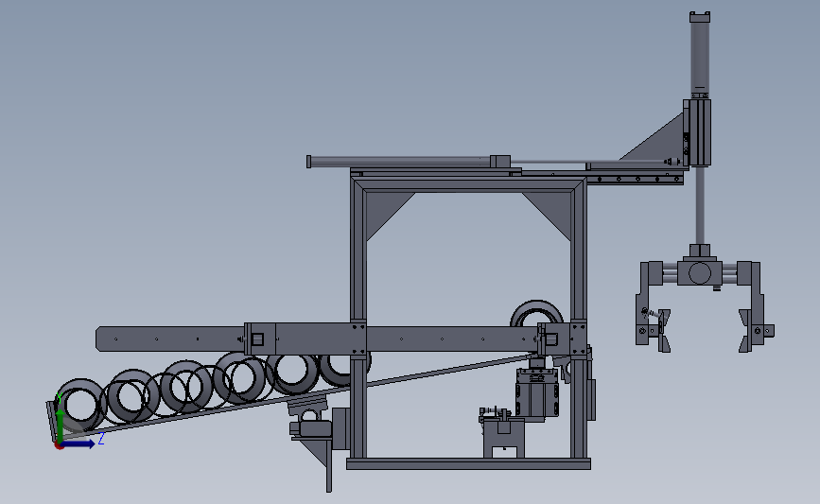Screen dimensions: 820x504
Task: Select the ring resting on top of the rail
Action: (536, 313)
